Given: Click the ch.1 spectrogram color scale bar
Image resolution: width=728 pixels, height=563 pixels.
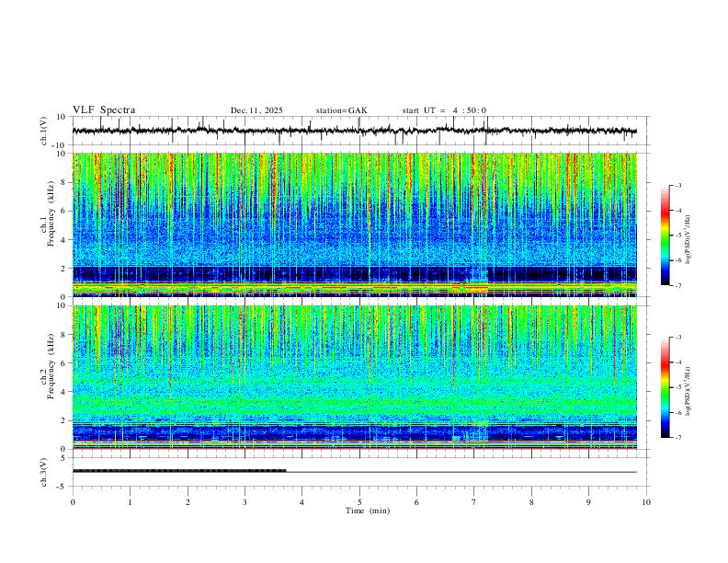Looking at the screenshot, I should [665, 236].
